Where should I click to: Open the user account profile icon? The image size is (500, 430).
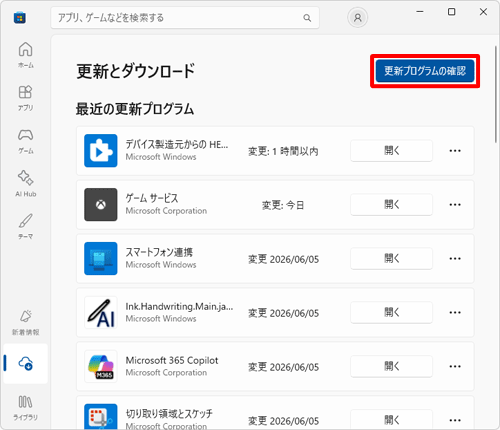click(x=358, y=17)
